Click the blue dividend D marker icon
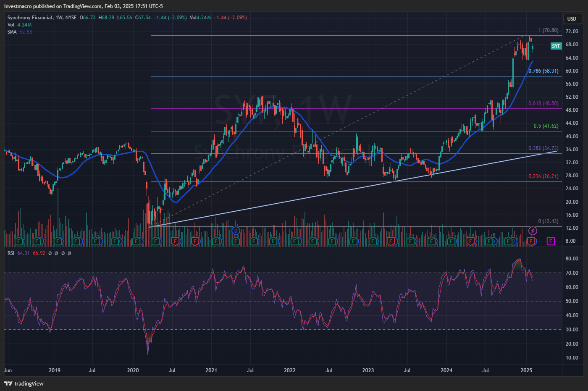The height and width of the screenshot is (391, 588). pyautogui.click(x=236, y=231)
